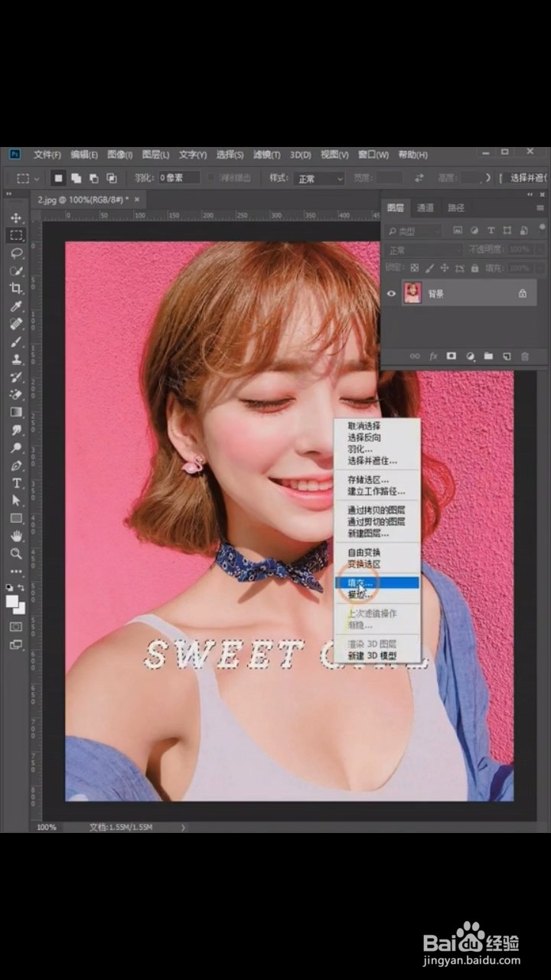Select the Hand tool
551x980 pixels.
pyautogui.click(x=16, y=536)
